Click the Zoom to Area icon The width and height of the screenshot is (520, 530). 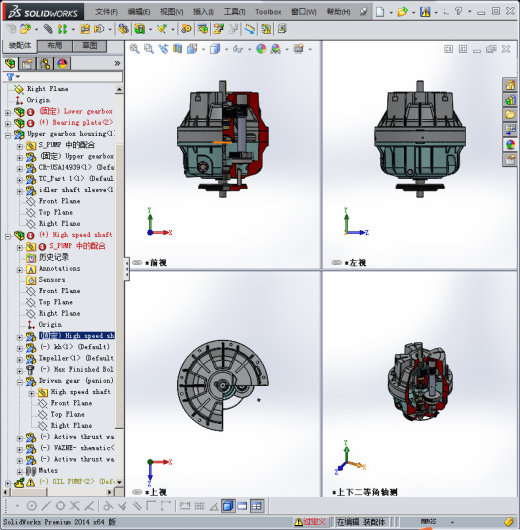coord(148,49)
